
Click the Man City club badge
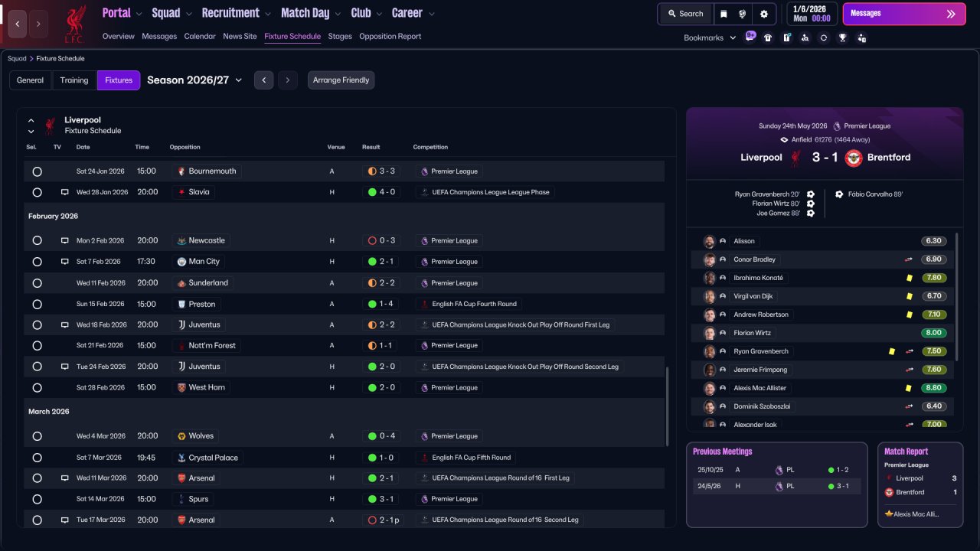click(x=181, y=262)
